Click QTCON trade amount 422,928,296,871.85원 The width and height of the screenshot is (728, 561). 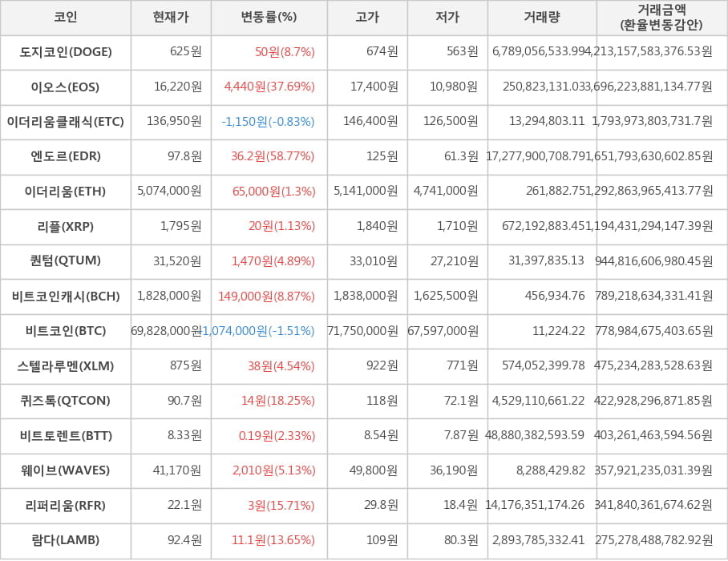[x=653, y=401]
